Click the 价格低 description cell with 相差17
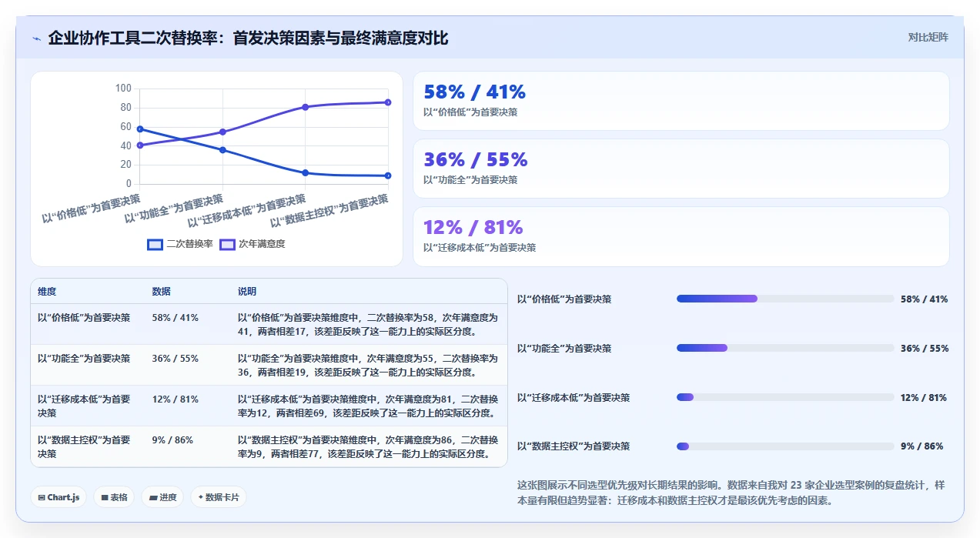This screenshot has height=538, width=980. (x=368, y=324)
